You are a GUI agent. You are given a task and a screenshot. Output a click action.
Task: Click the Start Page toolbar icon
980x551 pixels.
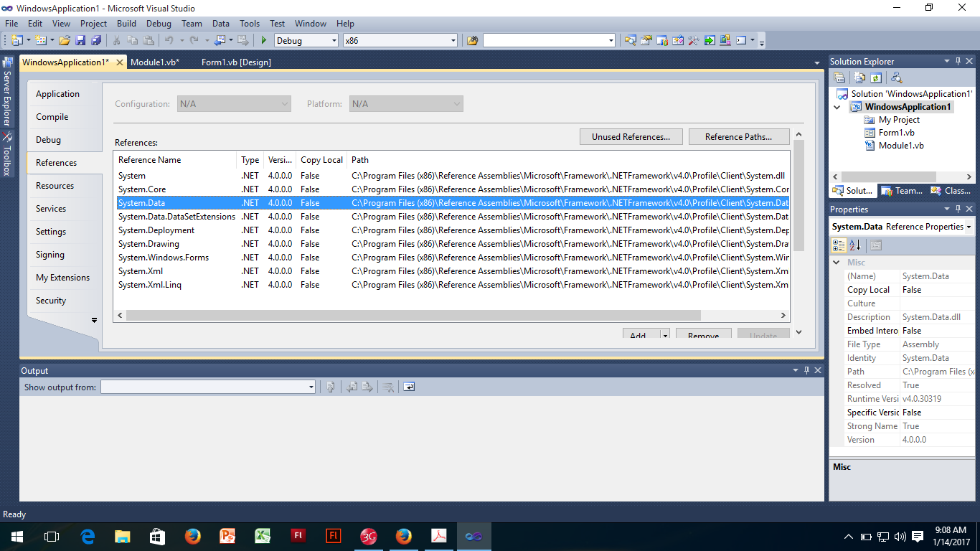[710, 40]
